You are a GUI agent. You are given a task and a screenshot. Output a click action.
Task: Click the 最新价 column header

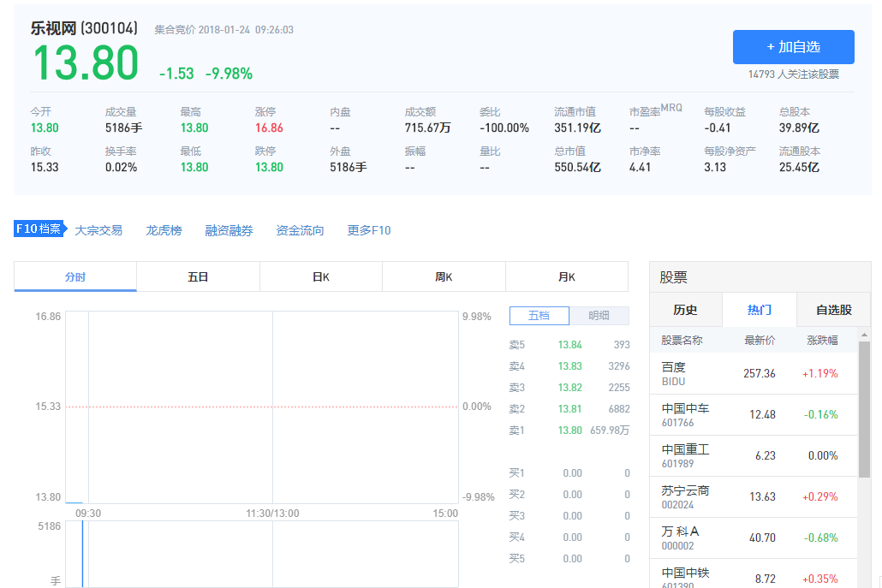tap(760, 340)
